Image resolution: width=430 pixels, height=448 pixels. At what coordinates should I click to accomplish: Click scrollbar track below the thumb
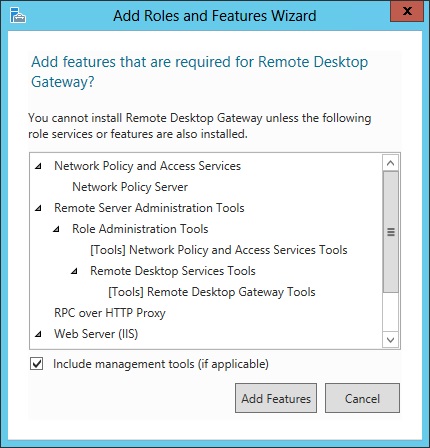[x=391, y=312]
